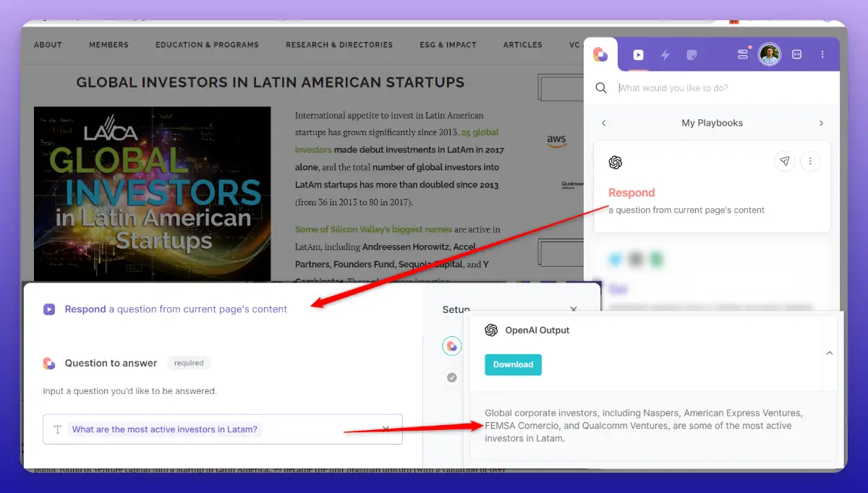
Task: Click dialog title 'Respond a question from current page's content'
Action: (176, 309)
